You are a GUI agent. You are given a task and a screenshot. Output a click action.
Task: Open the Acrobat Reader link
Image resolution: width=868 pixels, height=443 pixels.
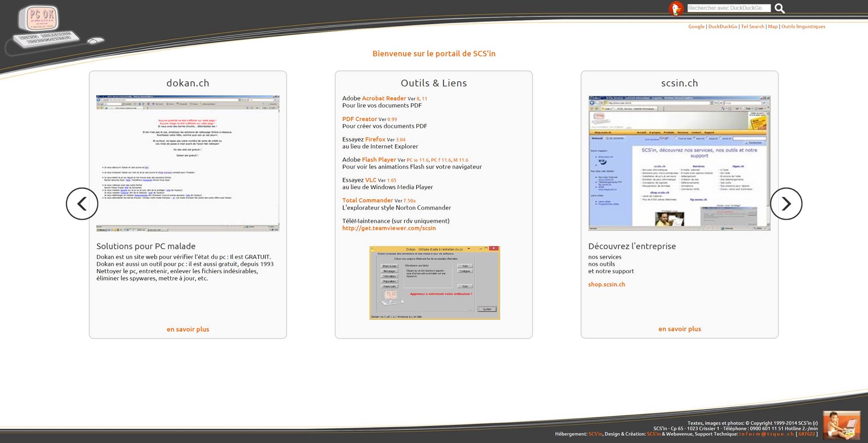[x=384, y=98]
